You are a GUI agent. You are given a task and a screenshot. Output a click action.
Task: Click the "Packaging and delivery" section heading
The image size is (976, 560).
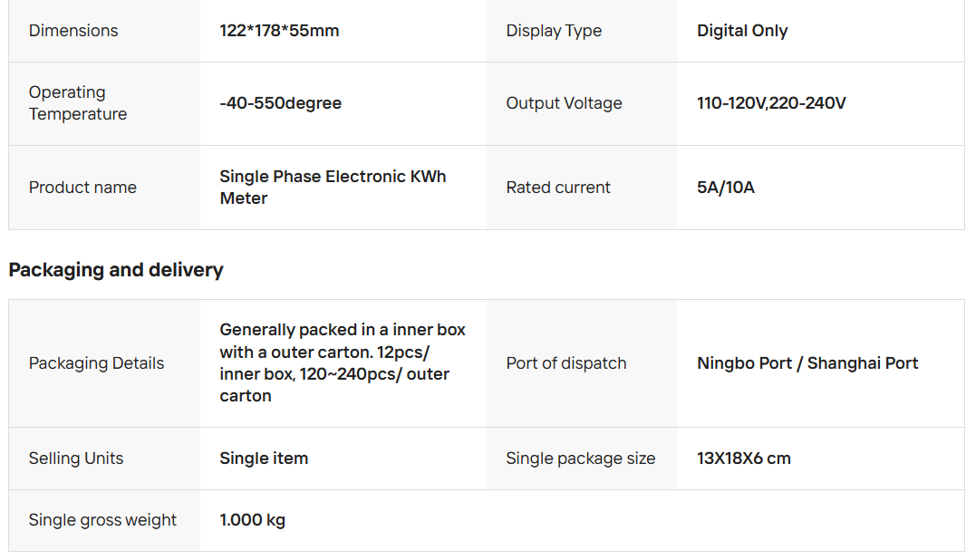point(116,270)
